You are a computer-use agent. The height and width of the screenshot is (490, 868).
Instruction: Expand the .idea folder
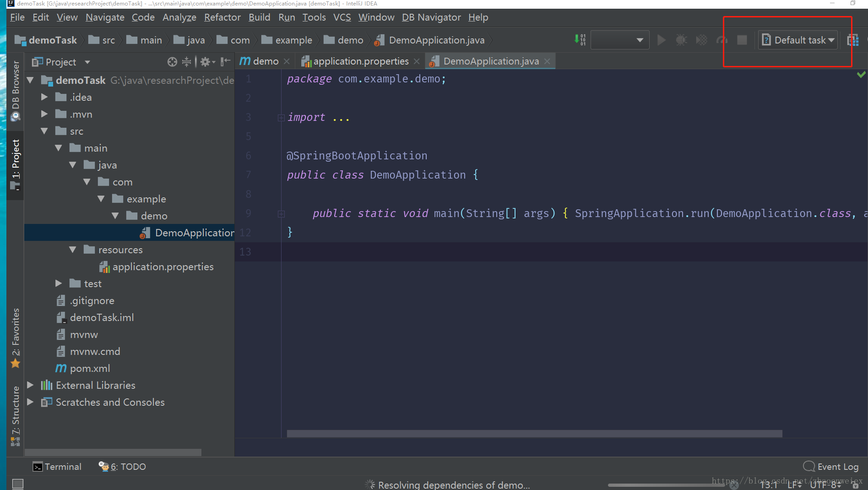point(44,97)
